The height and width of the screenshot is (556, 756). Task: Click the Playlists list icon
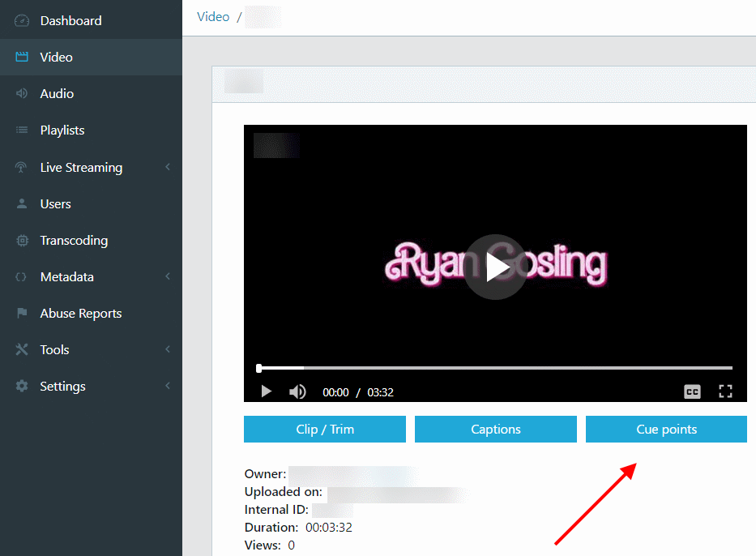pos(22,130)
